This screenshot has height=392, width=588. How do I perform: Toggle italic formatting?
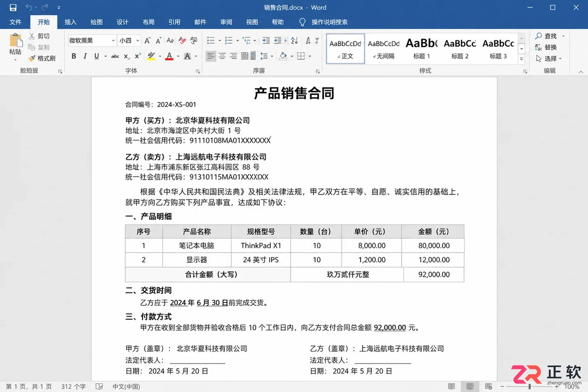pos(85,56)
